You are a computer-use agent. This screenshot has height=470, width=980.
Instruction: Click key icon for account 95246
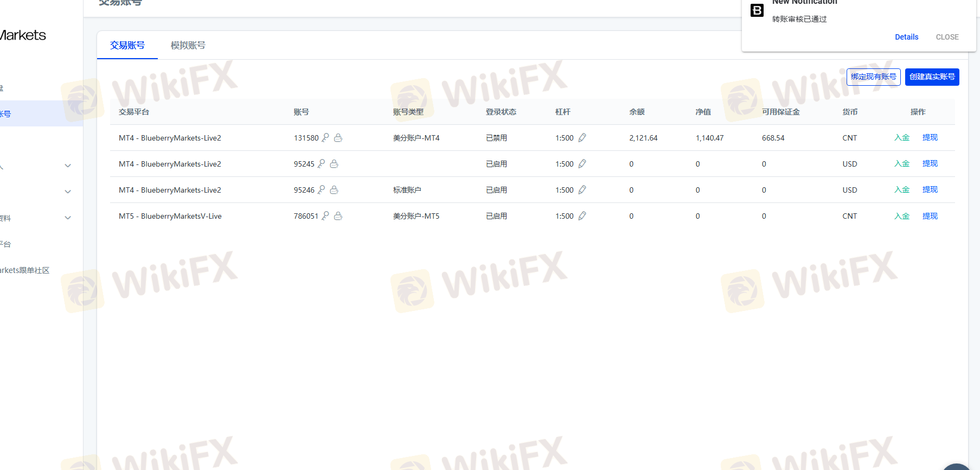pos(321,189)
